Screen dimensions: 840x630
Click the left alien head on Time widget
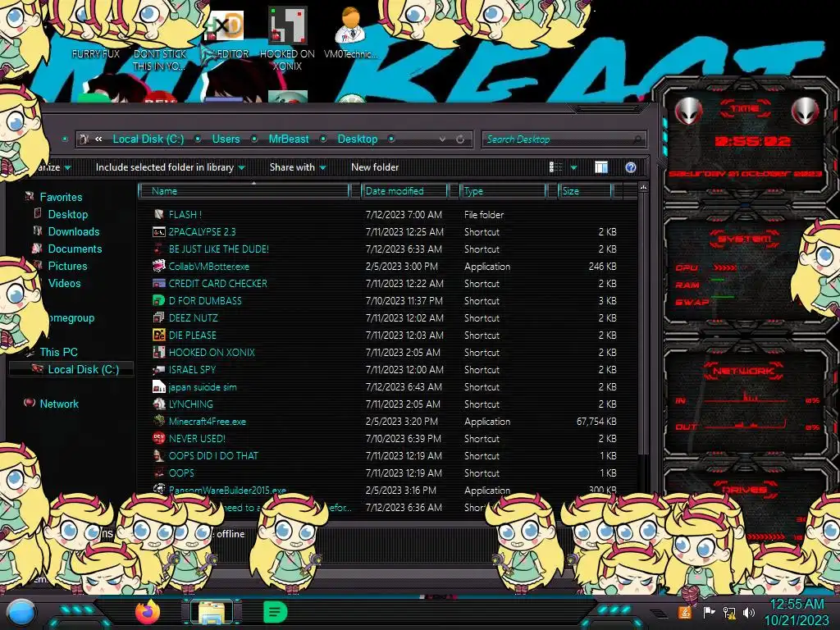tap(688, 111)
